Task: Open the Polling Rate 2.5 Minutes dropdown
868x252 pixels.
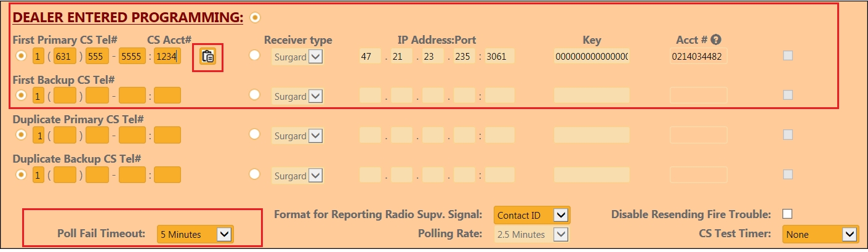Action: coord(532,234)
